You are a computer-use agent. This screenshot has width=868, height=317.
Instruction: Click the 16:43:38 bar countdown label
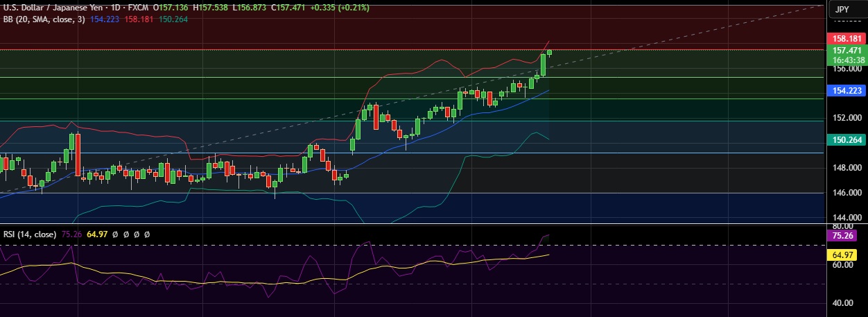(x=847, y=60)
